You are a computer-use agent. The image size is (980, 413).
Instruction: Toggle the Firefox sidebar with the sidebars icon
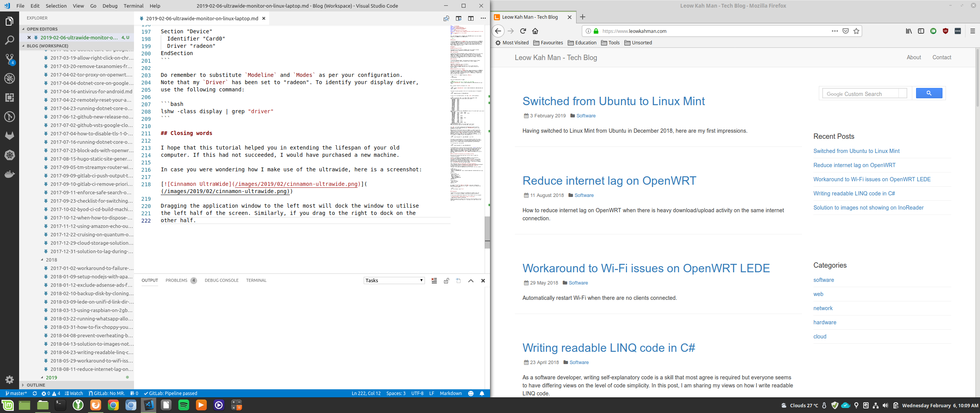(x=921, y=31)
